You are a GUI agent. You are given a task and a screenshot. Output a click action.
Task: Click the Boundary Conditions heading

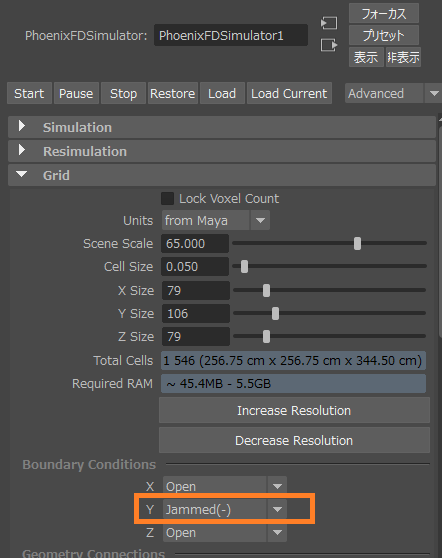[89, 464]
